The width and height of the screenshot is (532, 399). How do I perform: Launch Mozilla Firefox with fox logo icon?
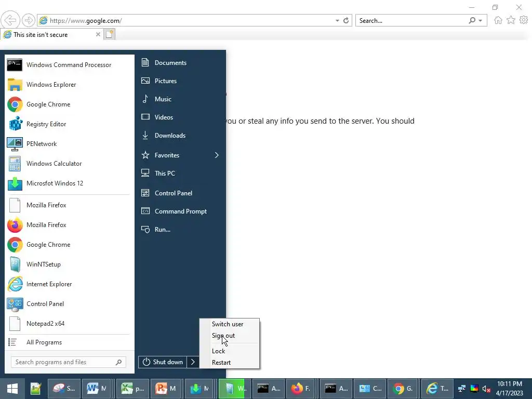pos(70,224)
